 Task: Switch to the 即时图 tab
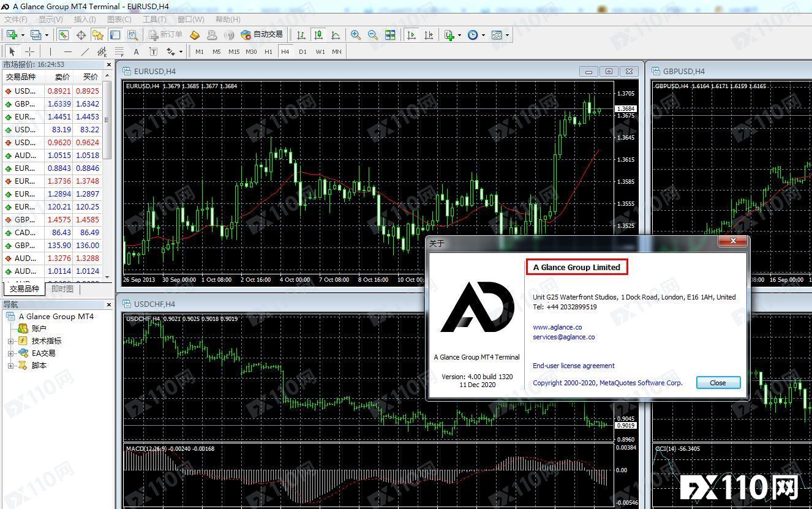pos(62,288)
